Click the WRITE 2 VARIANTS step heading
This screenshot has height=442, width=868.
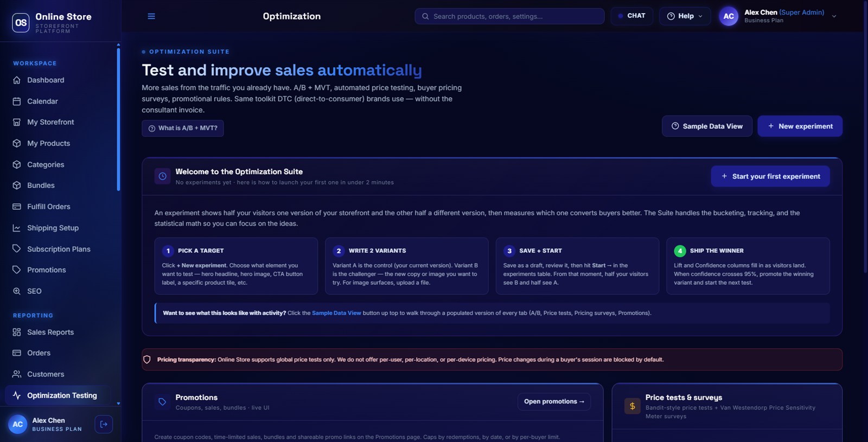pyautogui.click(x=377, y=251)
